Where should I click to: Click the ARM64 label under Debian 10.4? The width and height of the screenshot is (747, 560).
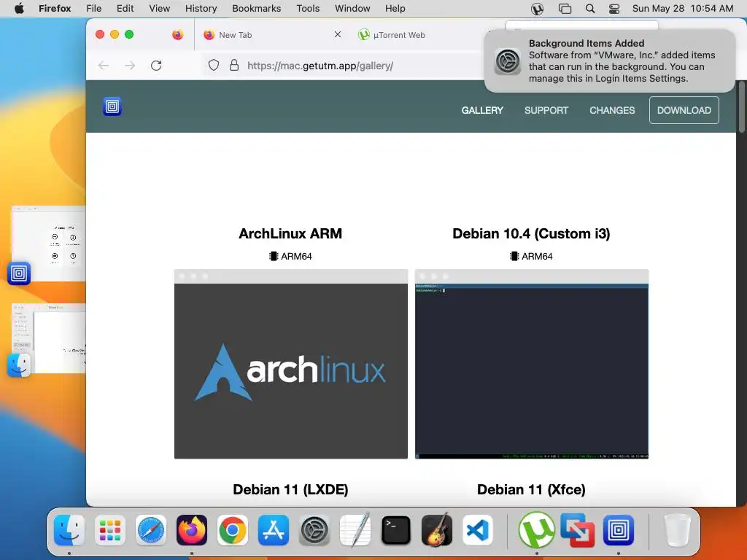pyautogui.click(x=531, y=256)
